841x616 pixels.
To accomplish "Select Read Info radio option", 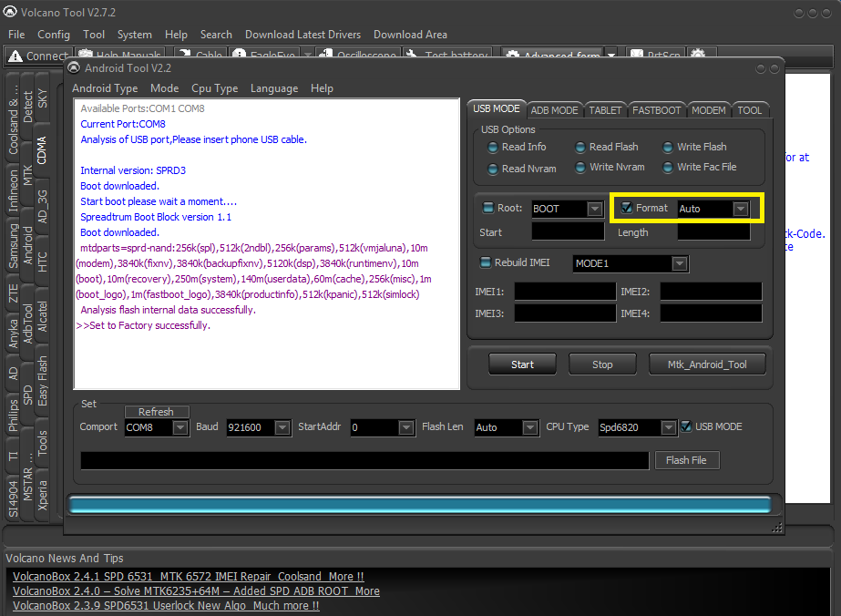I will (x=492, y=147).
